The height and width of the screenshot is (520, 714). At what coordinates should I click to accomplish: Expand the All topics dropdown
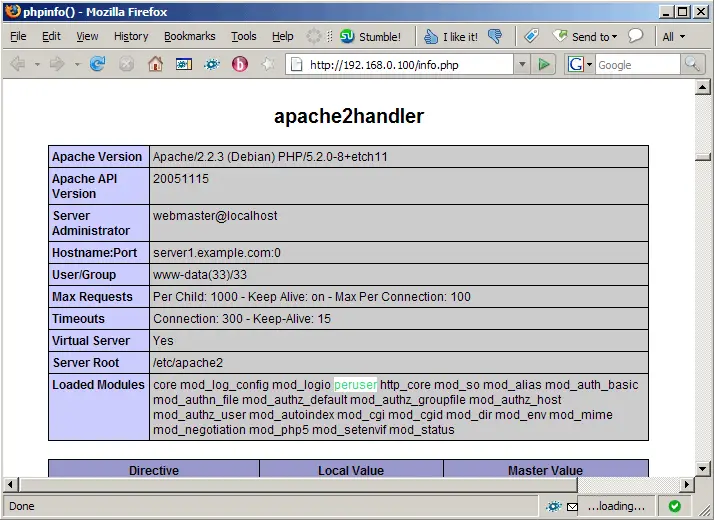pyautogui.click(x=674, y=36)
